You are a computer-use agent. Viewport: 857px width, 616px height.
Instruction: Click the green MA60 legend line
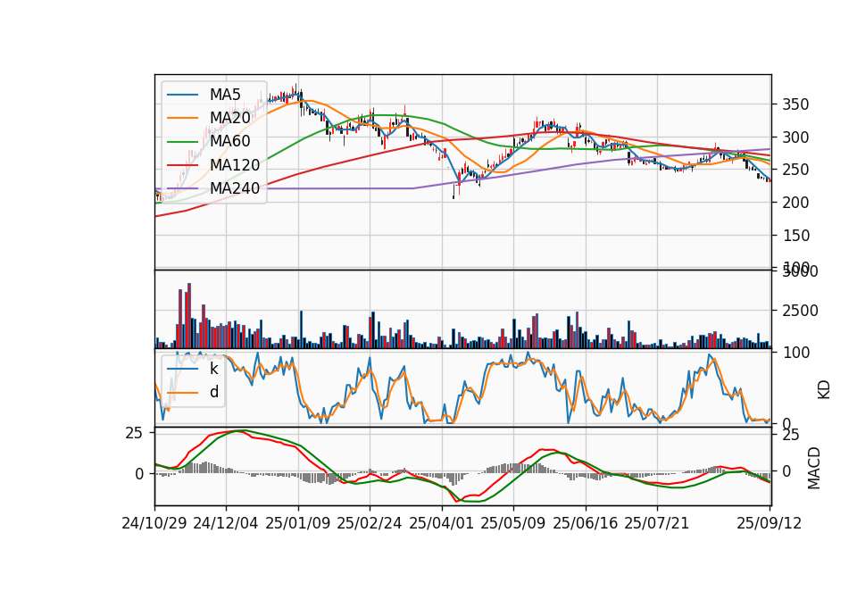pyautogui.click(x=182, y=142)
